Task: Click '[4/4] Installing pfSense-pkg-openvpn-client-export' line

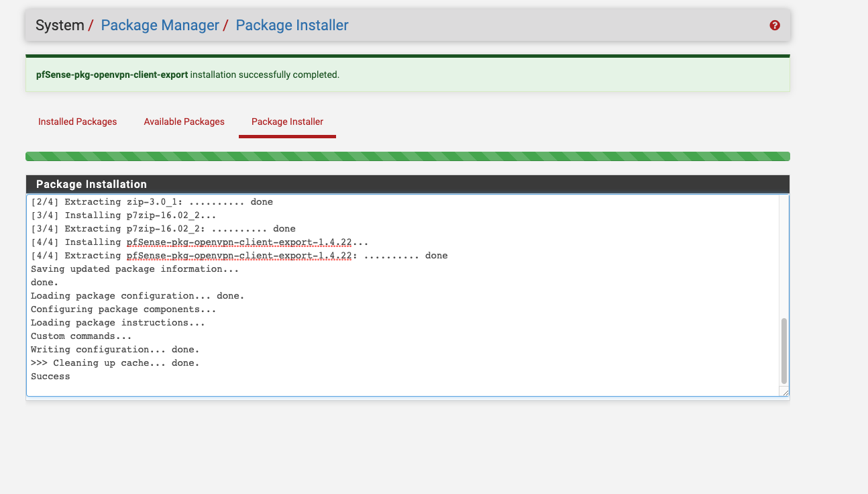Action: click(x=199, y=242)
